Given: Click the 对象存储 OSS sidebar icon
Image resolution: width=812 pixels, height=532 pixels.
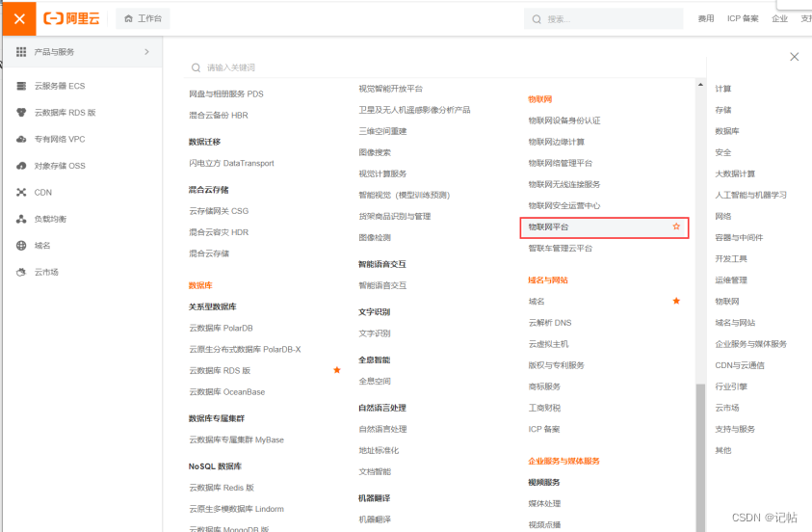Looking at the screenshot, I should pyautogui.click(x=21, y=166).
